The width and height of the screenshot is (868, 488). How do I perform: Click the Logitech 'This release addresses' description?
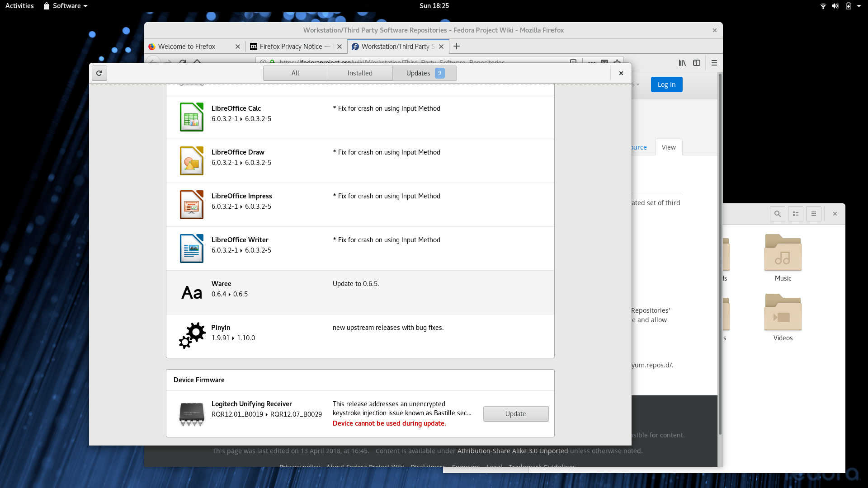[402, 408]
